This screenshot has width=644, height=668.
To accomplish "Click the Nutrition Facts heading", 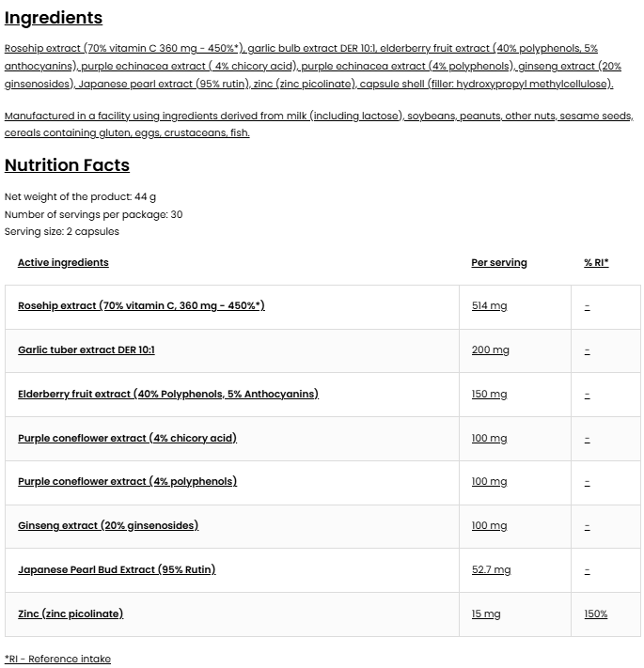I will click(67, 165).
